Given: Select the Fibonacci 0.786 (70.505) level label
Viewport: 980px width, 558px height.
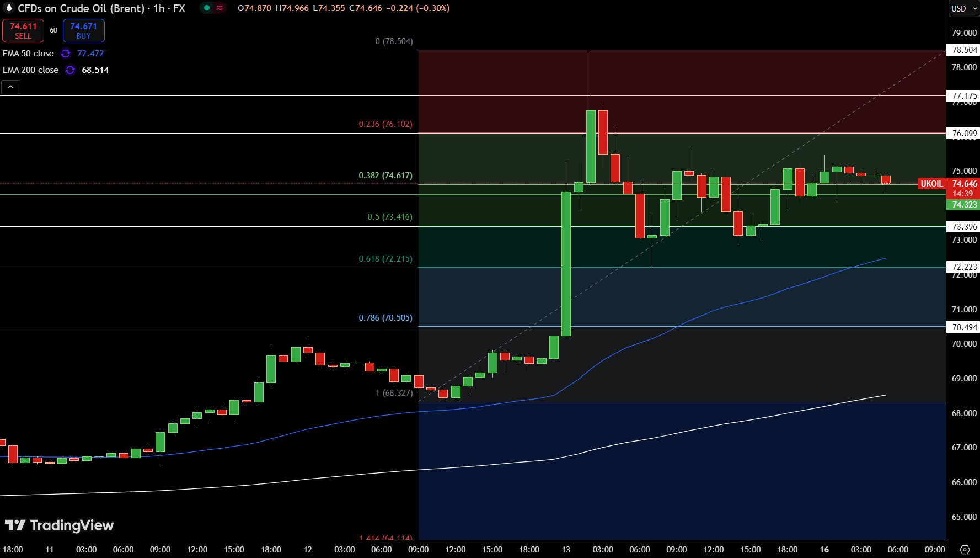Looking at the screenshot, I should (x=385, y=318).
